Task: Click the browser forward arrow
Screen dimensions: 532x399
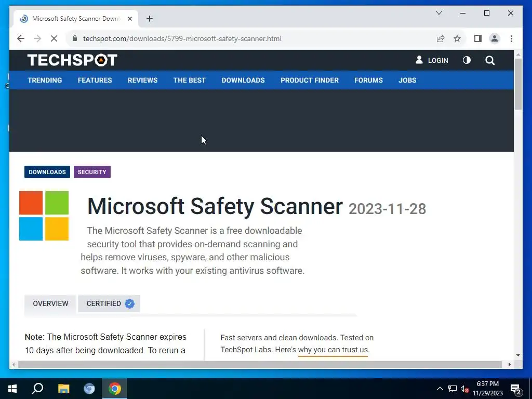Action: 37,38
